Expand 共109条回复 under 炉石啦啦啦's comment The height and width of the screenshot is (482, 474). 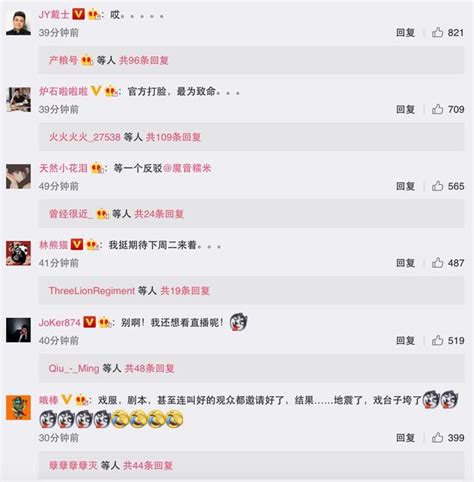[173, 137]
